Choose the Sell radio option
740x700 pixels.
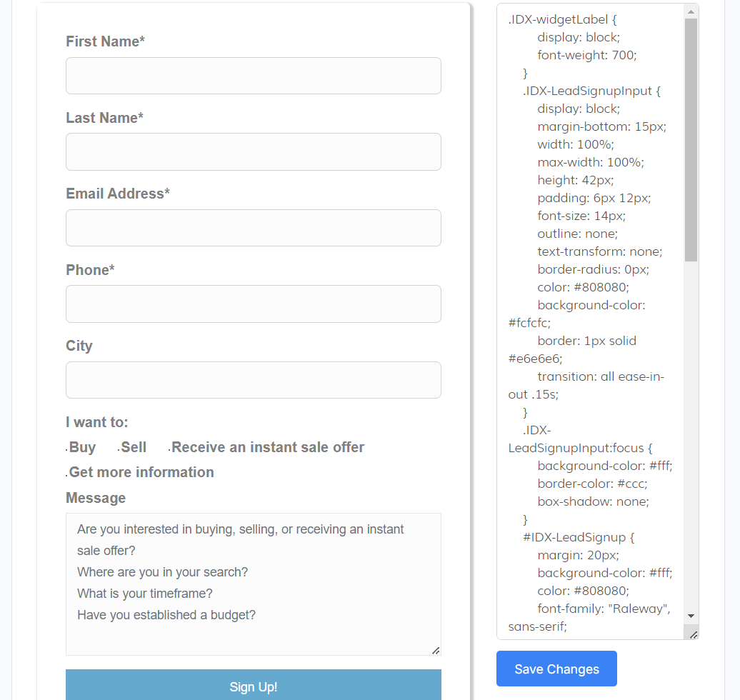point(119,450)
